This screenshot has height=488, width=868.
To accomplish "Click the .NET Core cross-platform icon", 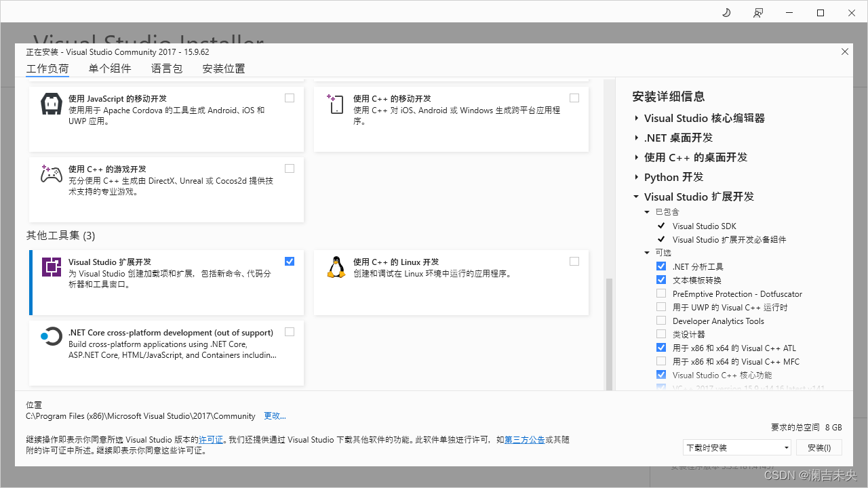I will pos(52,336).
